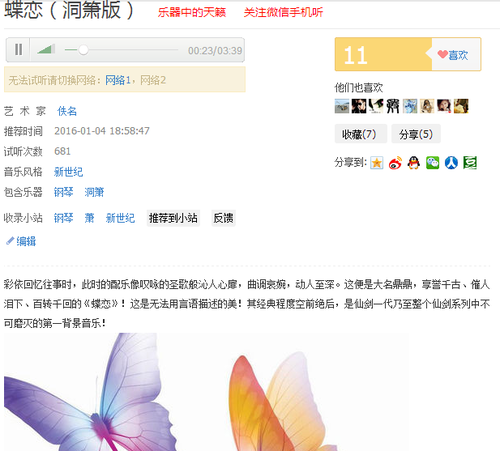Share to Sina Weibo icon
The image size is (500, 451).
click(x=395, y=163)
